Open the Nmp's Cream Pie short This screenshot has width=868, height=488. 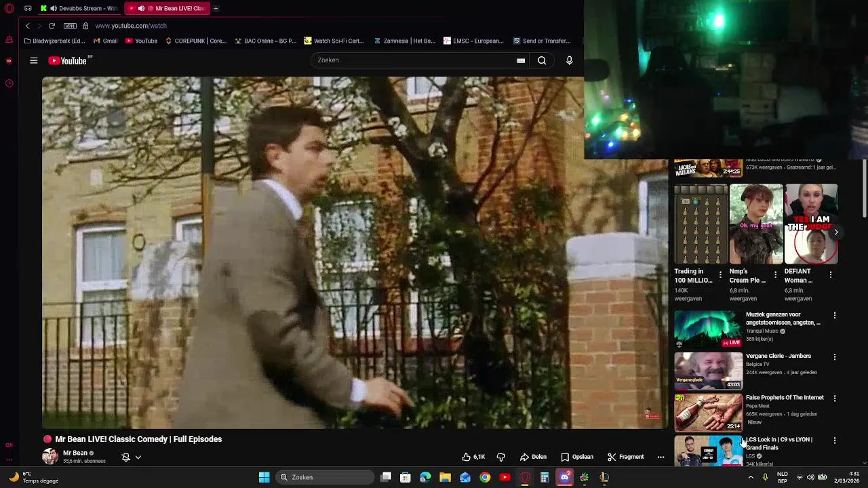[756, 224]
